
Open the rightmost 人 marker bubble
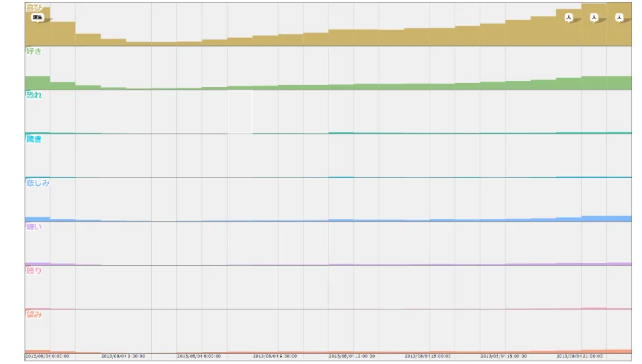click(619, 17)
